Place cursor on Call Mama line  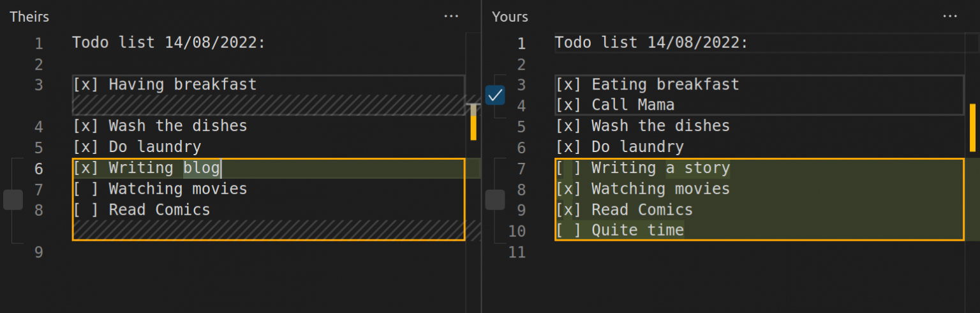tap(632, 105)
